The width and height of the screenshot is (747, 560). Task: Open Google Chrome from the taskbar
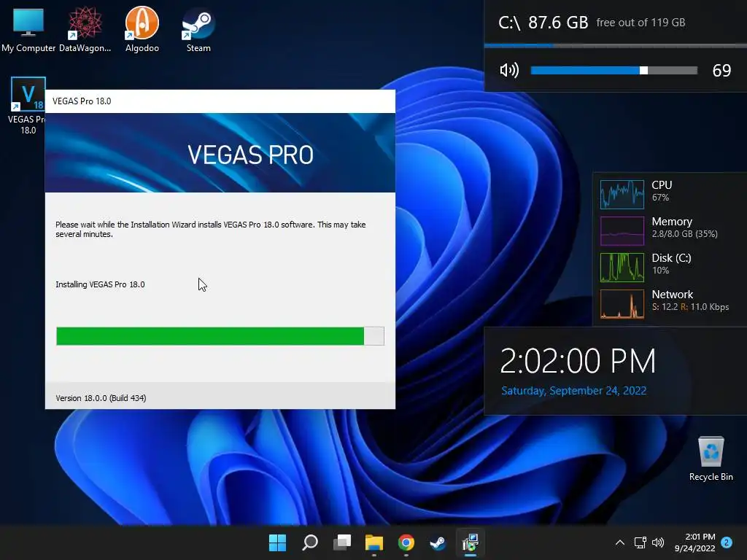click(x=406, y=542)
